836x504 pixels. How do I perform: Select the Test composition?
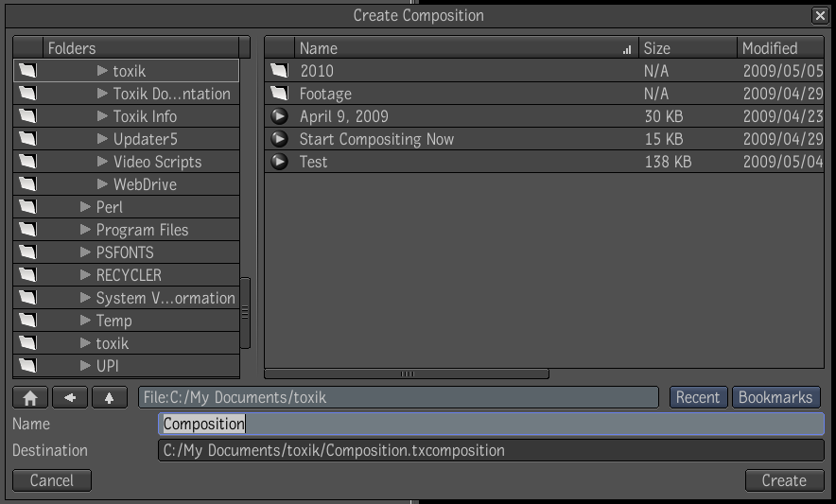pos(314,162)
